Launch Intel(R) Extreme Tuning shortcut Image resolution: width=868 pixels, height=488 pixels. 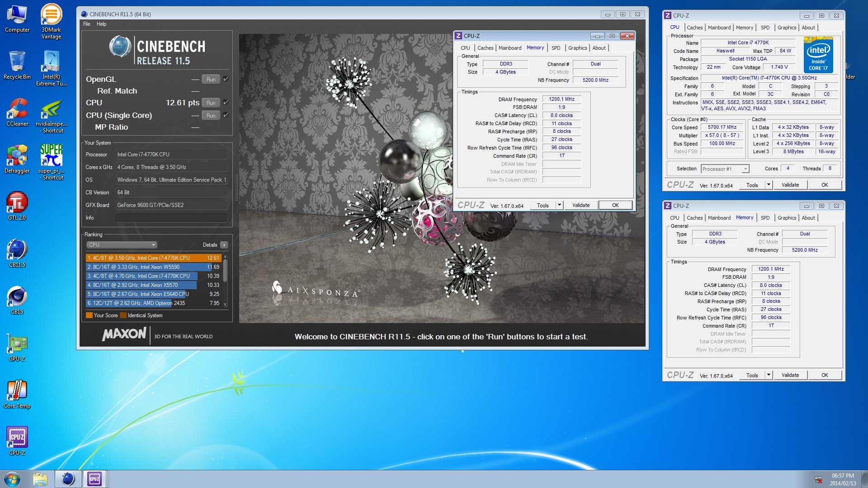point(51,68)
